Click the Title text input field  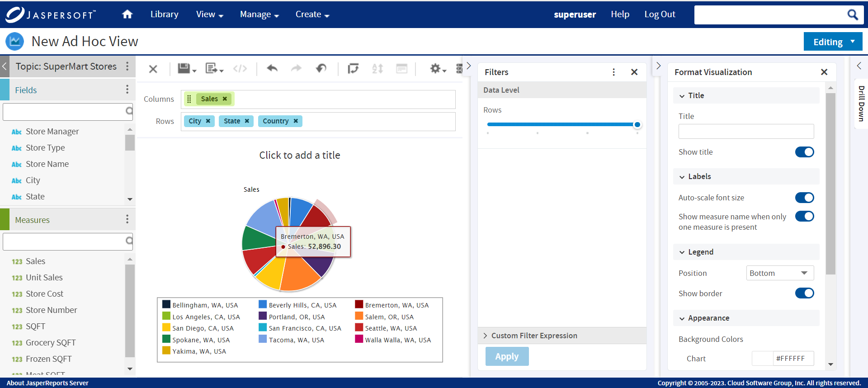pos(746,131)
